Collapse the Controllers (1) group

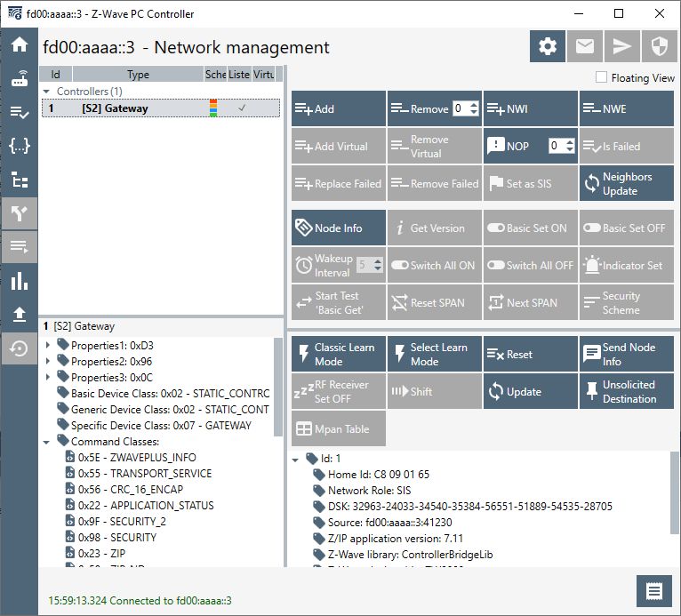point(46,92)
